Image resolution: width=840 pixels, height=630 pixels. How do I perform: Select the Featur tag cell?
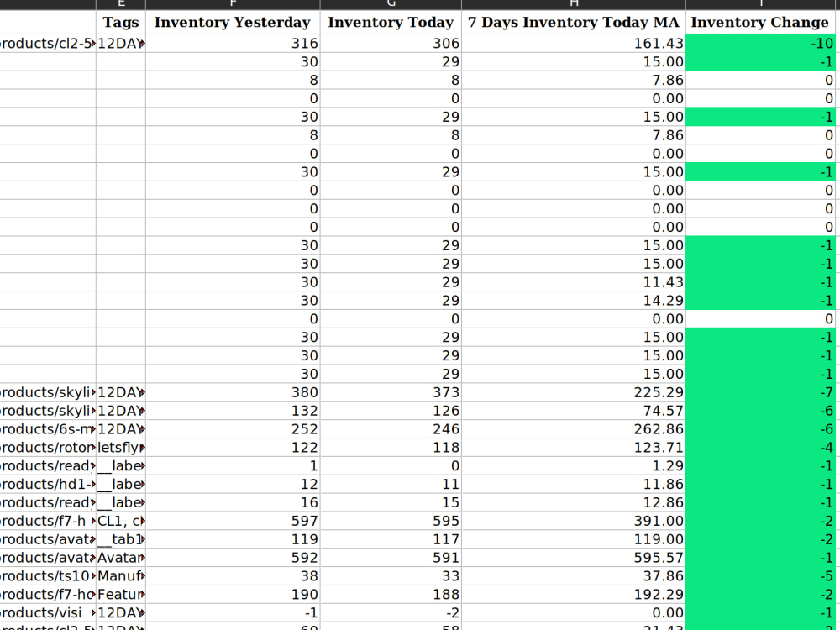tap(120, 594)
